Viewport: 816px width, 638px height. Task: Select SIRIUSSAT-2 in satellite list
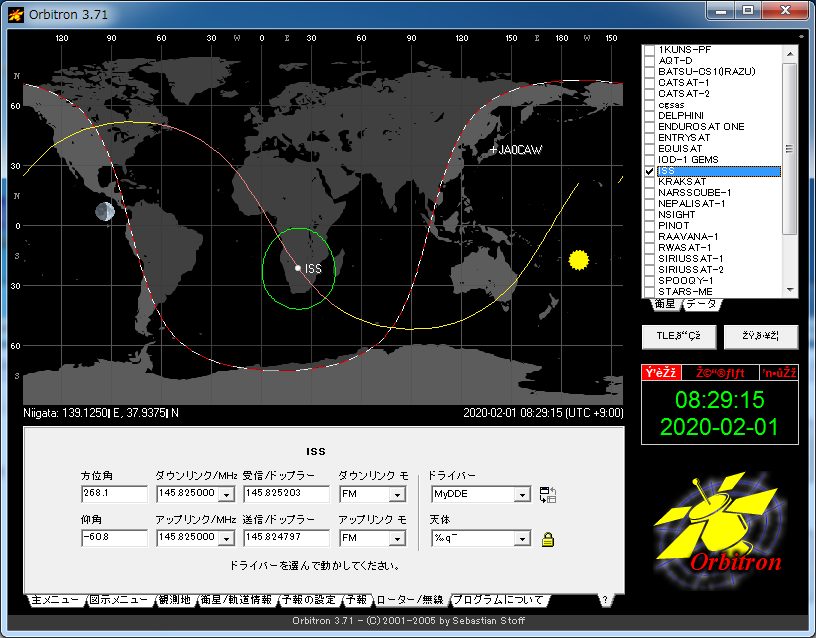(691, 270)
